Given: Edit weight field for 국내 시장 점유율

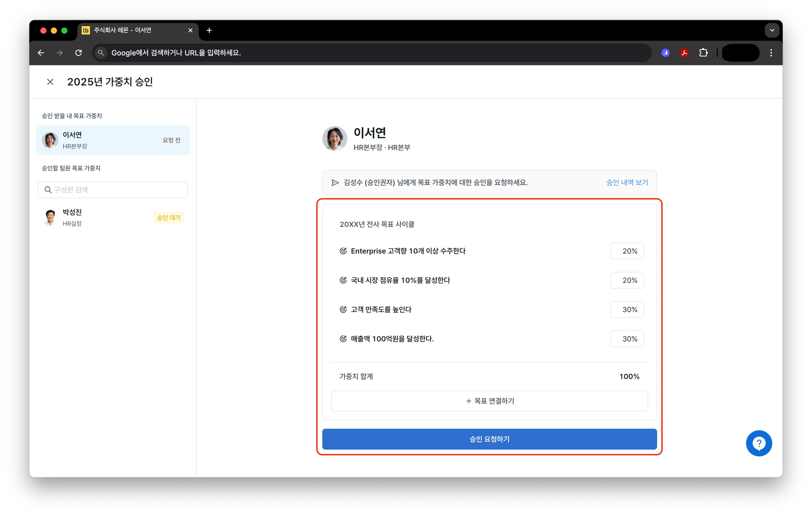Looking at the screenshot, I should (x=627, y=280).
